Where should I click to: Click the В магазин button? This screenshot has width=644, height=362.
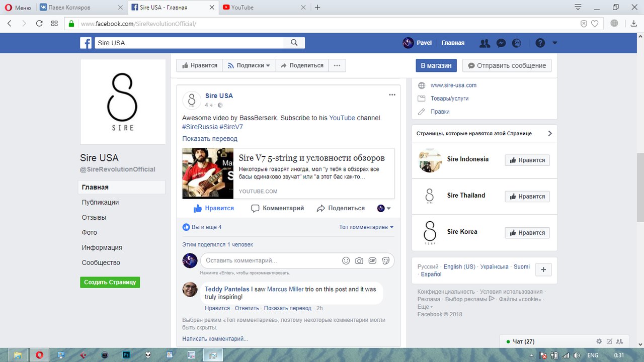click(436, 65)
